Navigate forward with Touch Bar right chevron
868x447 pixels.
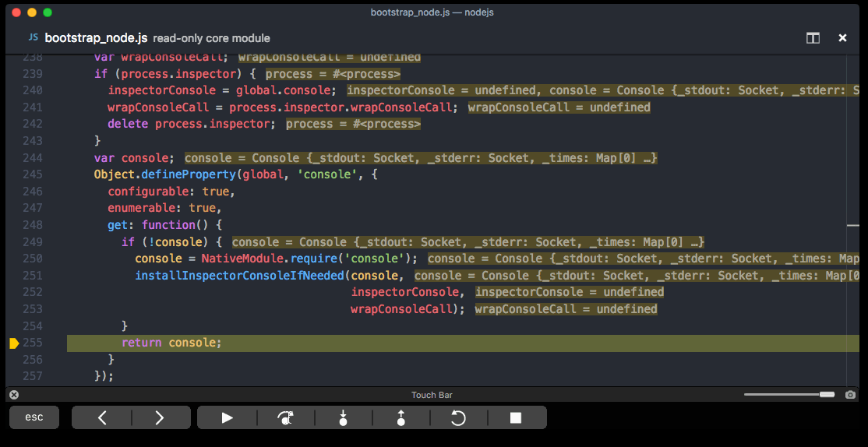click(160, 418)
